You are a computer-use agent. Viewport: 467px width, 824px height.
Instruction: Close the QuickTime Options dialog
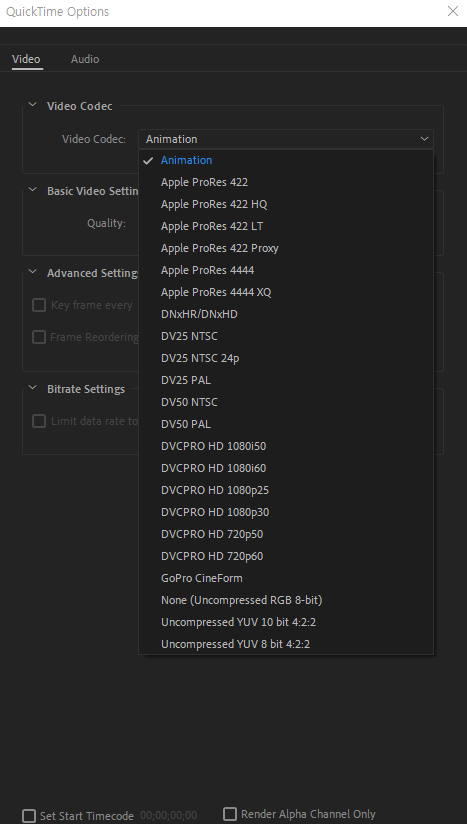(453, 11)
